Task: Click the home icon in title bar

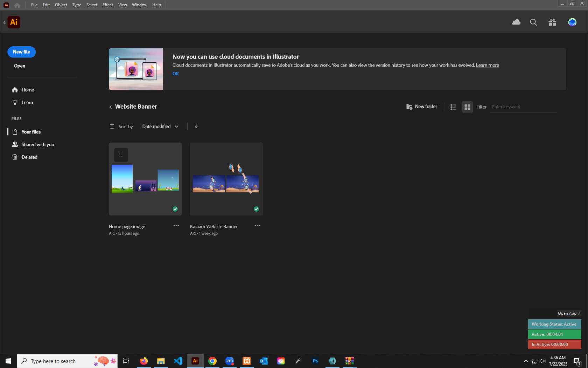Action: tap(17, 5)
